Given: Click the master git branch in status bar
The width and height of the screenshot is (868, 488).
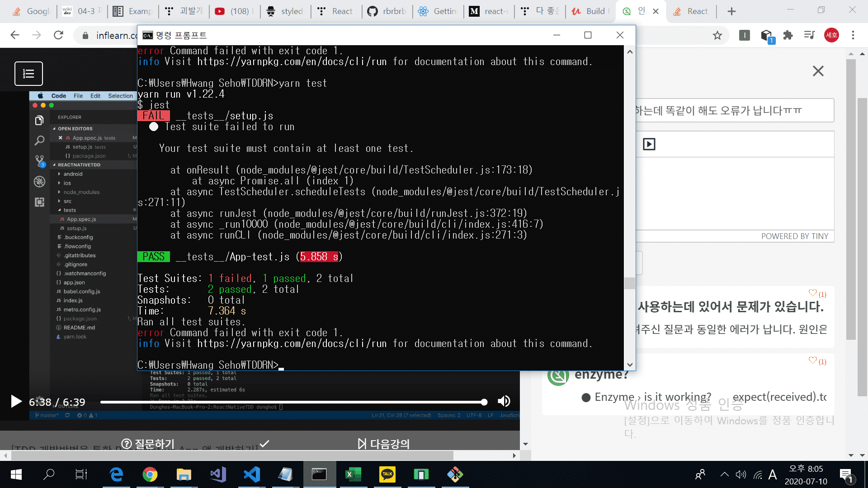Looking at the screenshot, I should pos(47,415).
